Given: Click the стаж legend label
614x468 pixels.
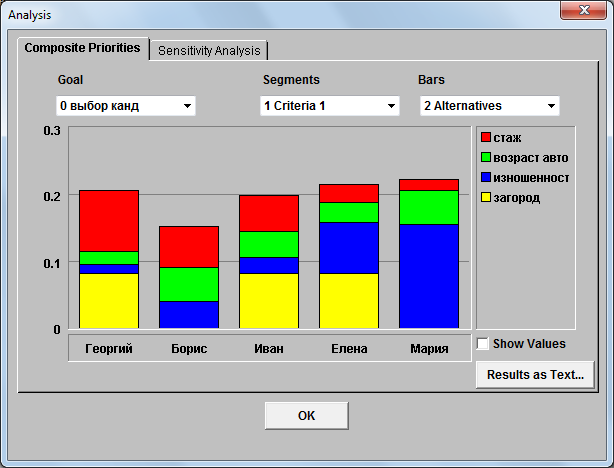Looking at the screenshot, I should pos(507,138).
